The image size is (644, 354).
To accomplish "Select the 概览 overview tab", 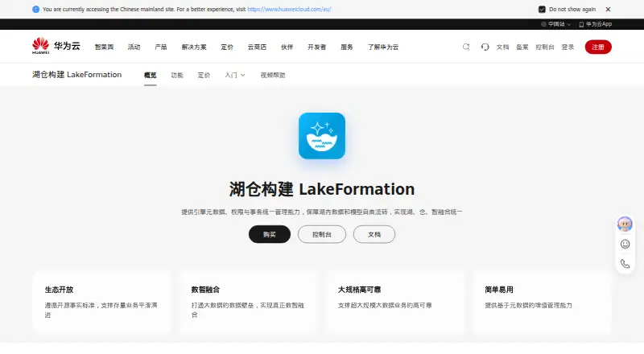I will pyautogui.click(x=151, y=75).
